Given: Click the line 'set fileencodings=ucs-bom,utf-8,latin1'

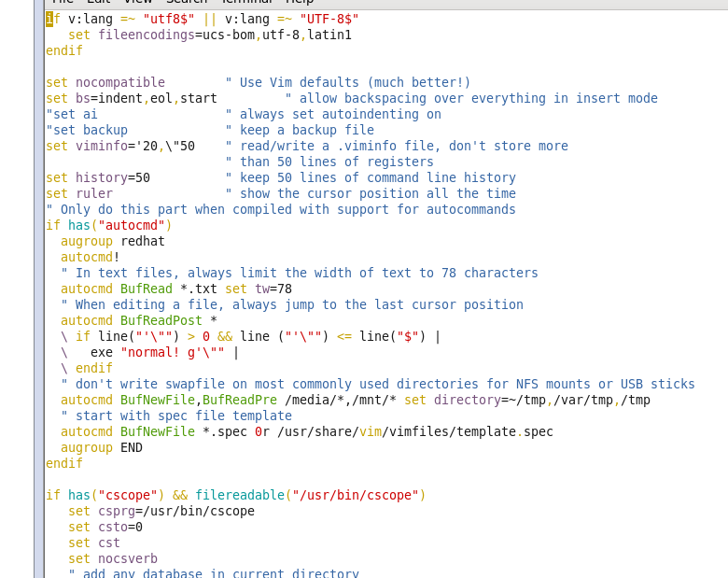Looking at the screenshot, I should (210, 35).
